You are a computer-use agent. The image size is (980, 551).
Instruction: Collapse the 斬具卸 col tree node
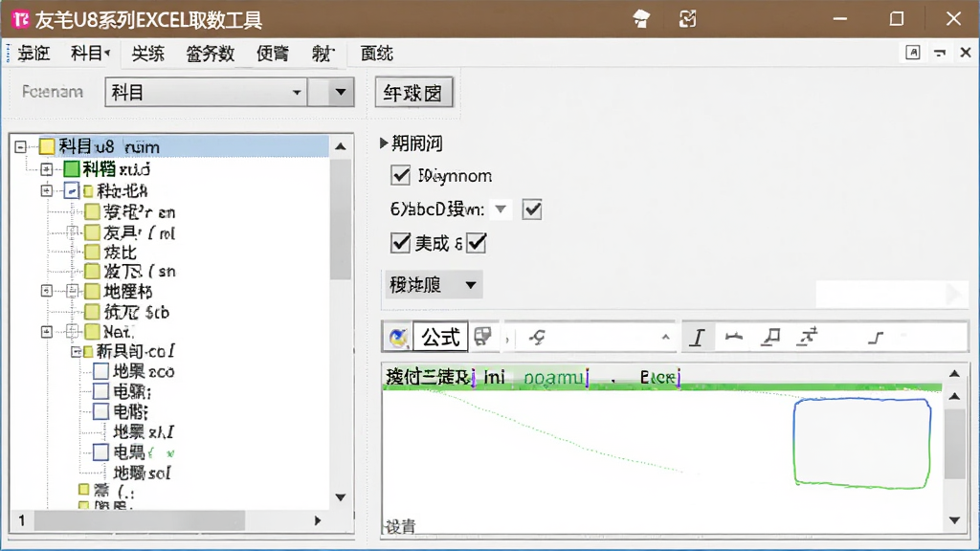click(76, 352)
